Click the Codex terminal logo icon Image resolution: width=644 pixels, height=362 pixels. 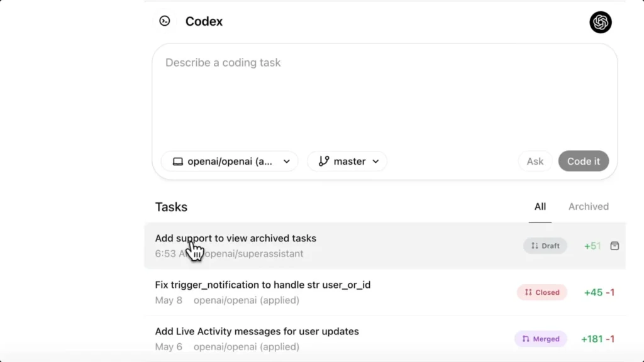click(165, 21)
